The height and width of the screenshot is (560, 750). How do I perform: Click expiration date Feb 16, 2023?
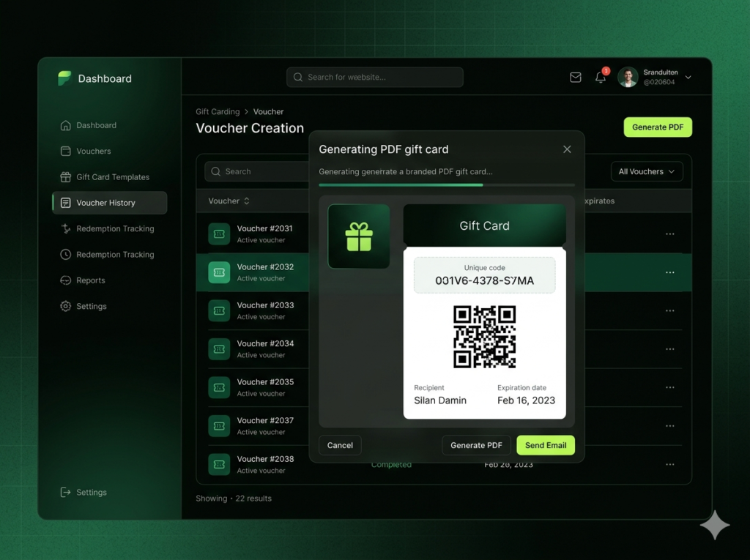point(526,400)
